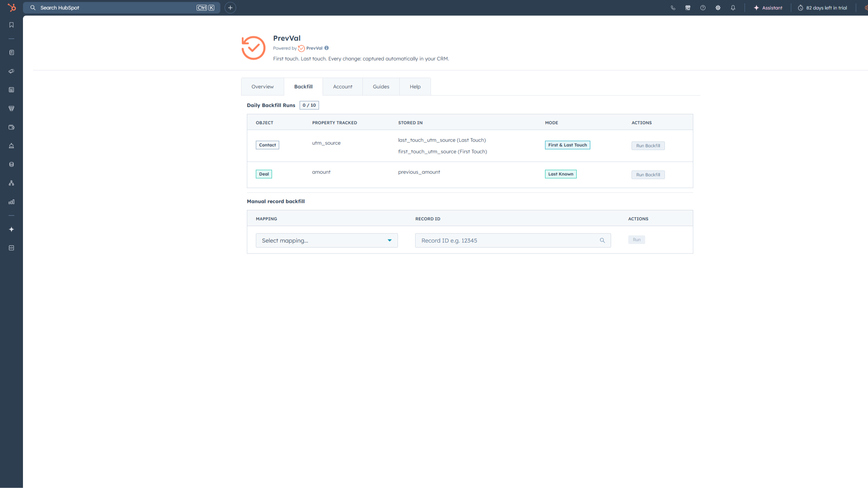
Task: Expand the Select mapping dropdown
Action: click(x=327, y=240)
